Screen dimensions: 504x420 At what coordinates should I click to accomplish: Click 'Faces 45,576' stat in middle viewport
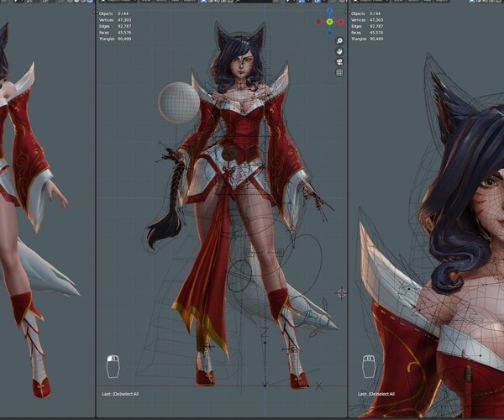(x=115, y=33)
